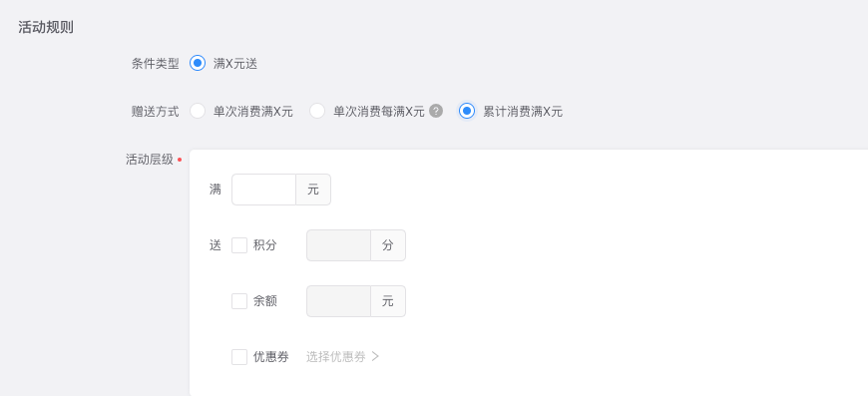The width and height of the screenshot is (868, 396).
Task: Choose the 单次消费满X元 gift method radio
Action: pyautogui.click(x=198, y=111)
